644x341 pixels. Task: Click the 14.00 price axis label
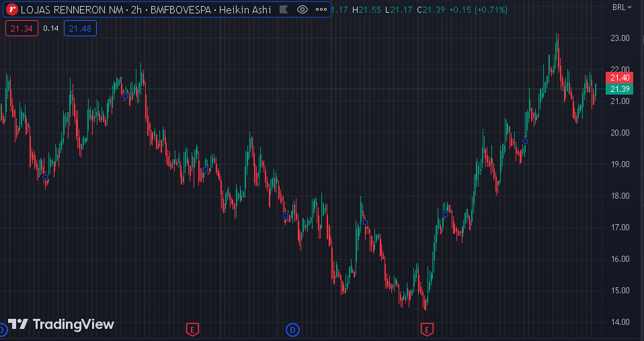click(620, 322)
